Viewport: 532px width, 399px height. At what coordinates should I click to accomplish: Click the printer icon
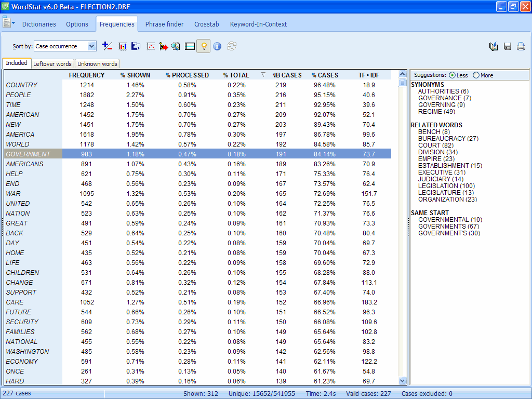pos(521,47)
